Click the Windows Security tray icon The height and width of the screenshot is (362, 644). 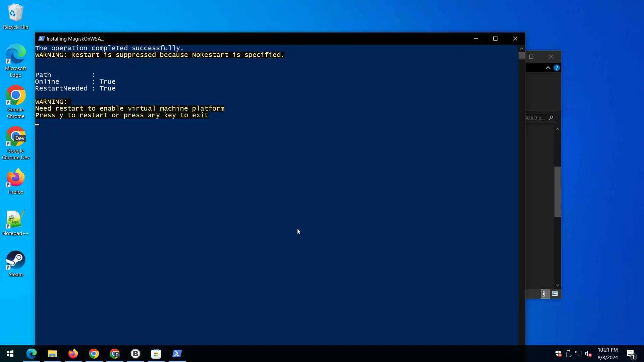click(558, 354)
